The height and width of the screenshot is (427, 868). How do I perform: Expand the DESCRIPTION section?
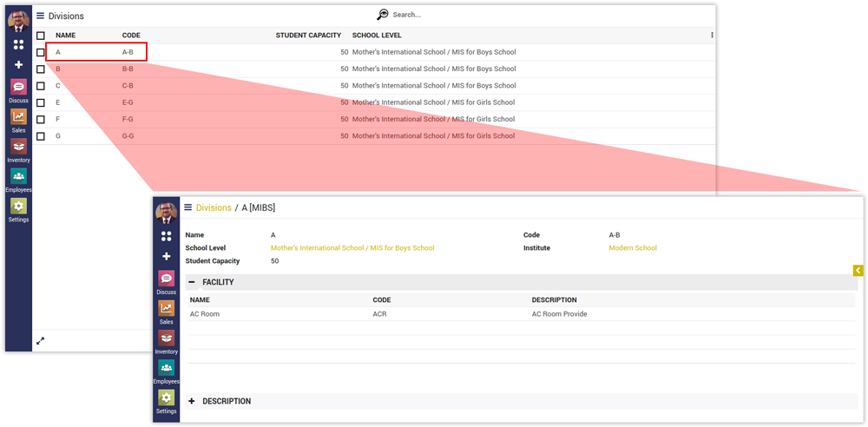click(x=191, y=401)
